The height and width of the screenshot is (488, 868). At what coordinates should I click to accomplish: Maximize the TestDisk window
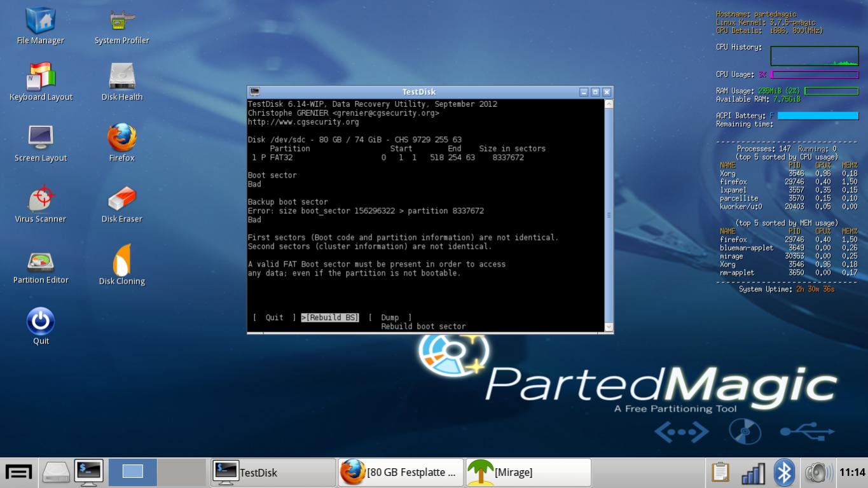tap(595, 92)
